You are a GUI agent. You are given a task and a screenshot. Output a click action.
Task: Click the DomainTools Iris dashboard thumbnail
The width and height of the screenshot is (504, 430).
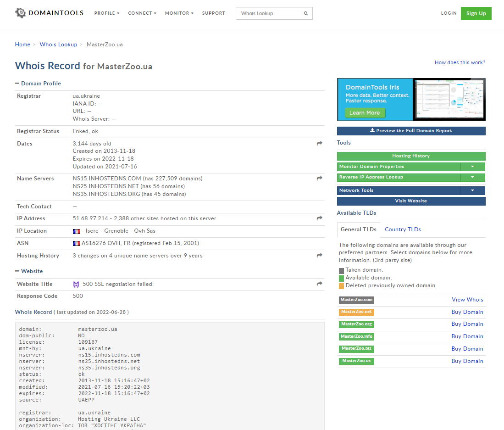[449, 100]
